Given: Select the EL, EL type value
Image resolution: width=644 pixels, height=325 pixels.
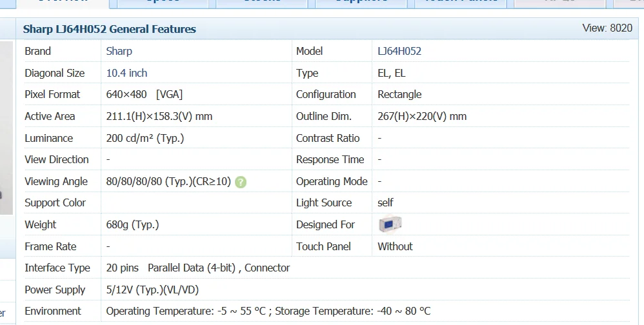Looking at the screenshot, I should tap(392, 73).
